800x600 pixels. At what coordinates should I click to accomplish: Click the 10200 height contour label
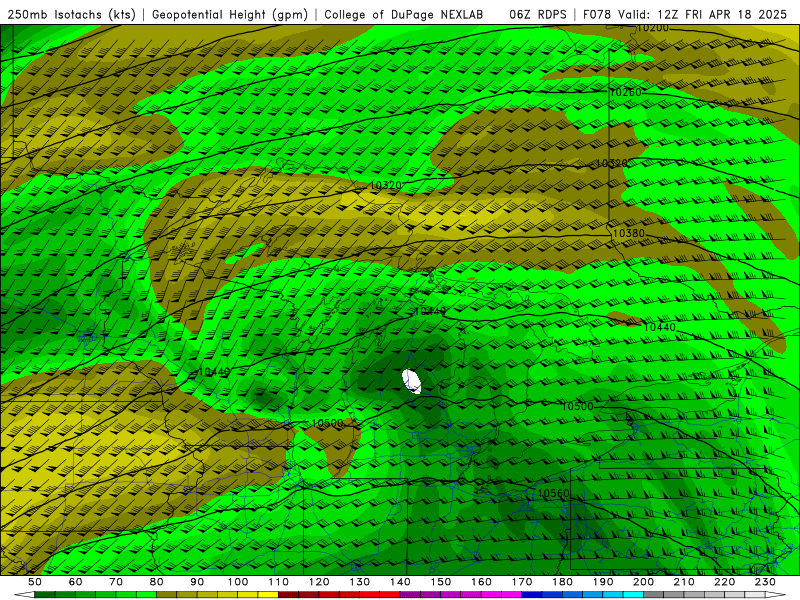pyautogui.click(x=653, y=28)
